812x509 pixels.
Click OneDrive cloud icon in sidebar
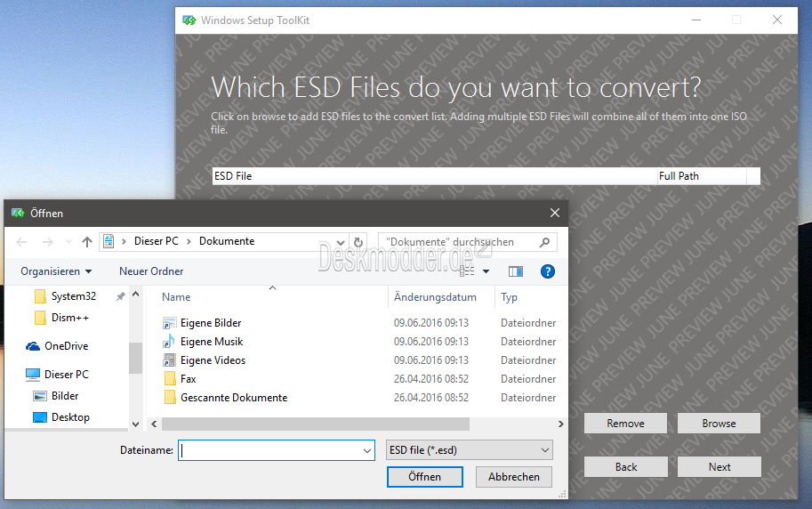(33, 346)
